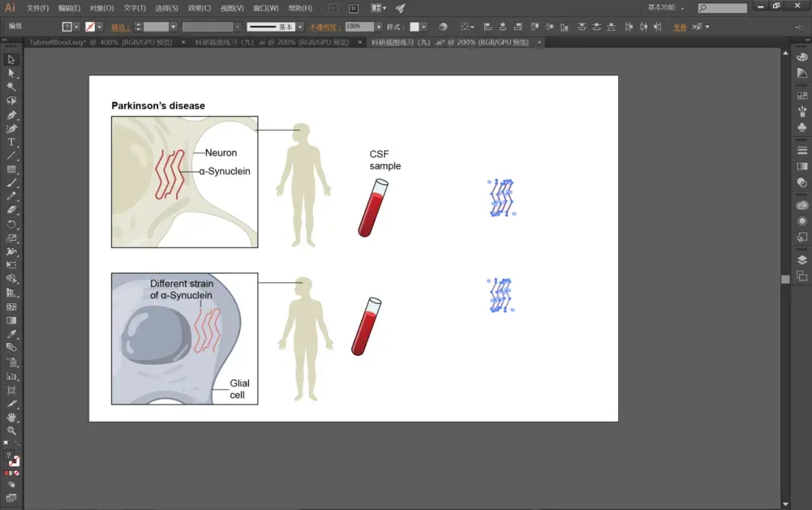The image size is (812, 510).
Task: Click the 描边 stroke link in control bar
Action: (119, 26)
